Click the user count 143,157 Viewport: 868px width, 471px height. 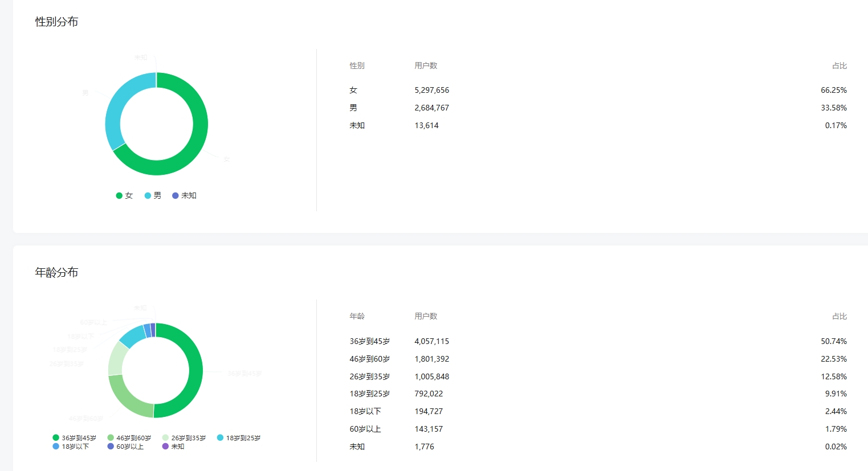429,429
